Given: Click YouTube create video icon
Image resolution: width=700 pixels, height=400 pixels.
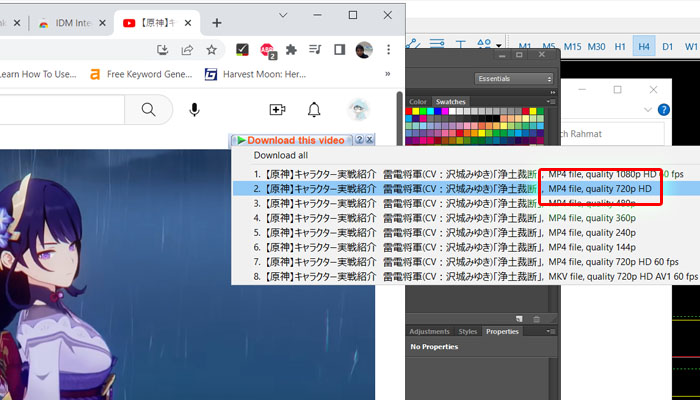Looking at the screenshot, I should [x=278, y=109].
